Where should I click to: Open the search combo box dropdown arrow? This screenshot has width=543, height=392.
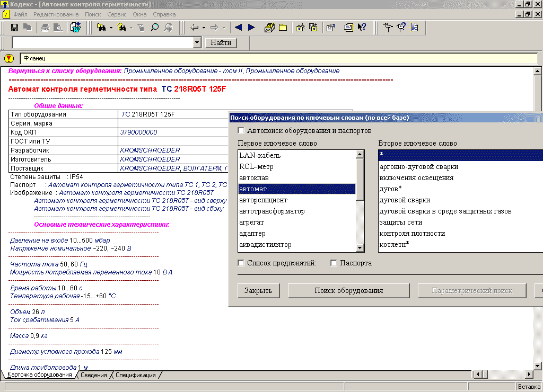pos(197,42)
